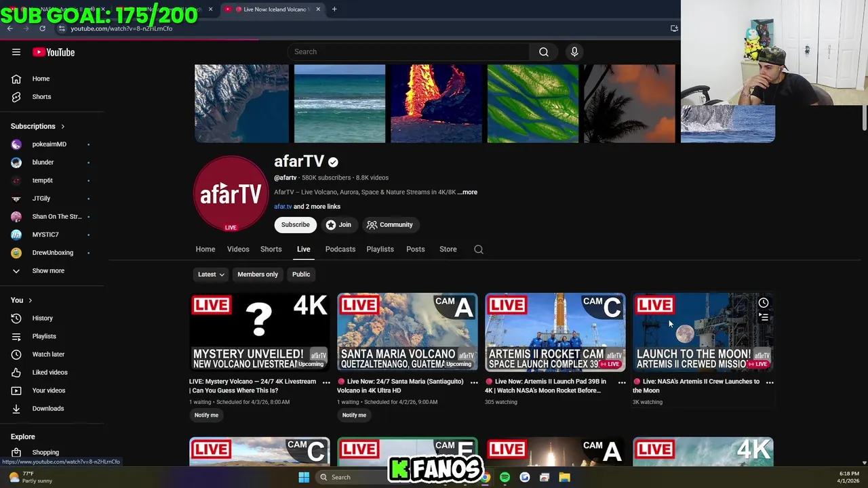Open options for Artemis II Crew video
868x488 pixels.
[x=770, y=382]
